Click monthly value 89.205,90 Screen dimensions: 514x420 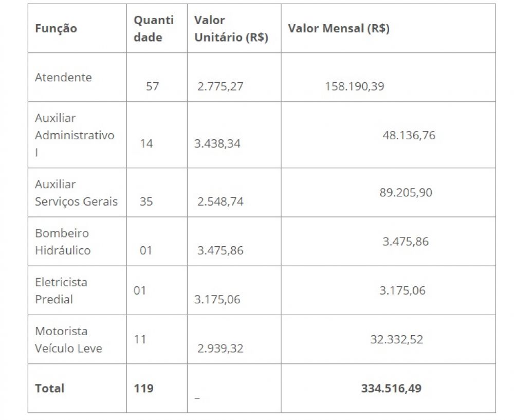(406, 192)
